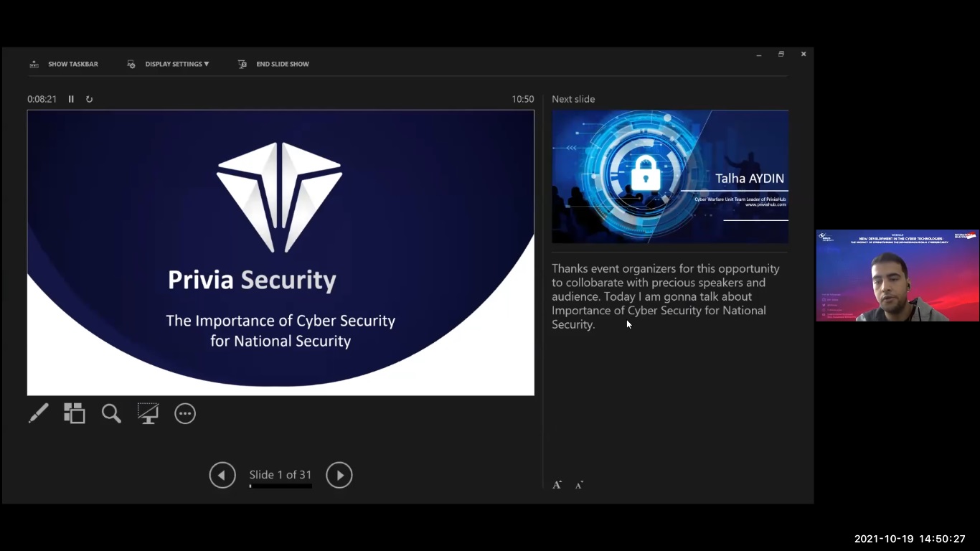This screenshot has height=551, width=980.
Task: Activate the magnifier to zoom into slide
Action: click(111, 413)
